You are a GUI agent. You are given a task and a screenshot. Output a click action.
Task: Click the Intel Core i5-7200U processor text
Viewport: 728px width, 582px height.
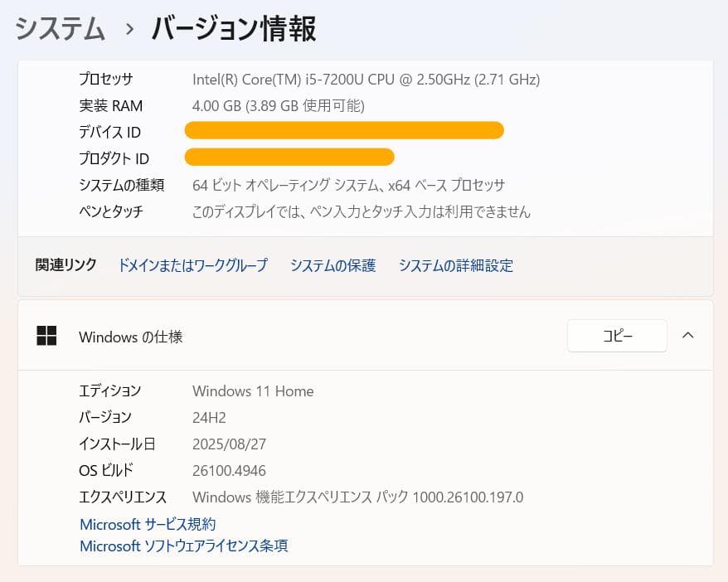click(x=365, y=80)
